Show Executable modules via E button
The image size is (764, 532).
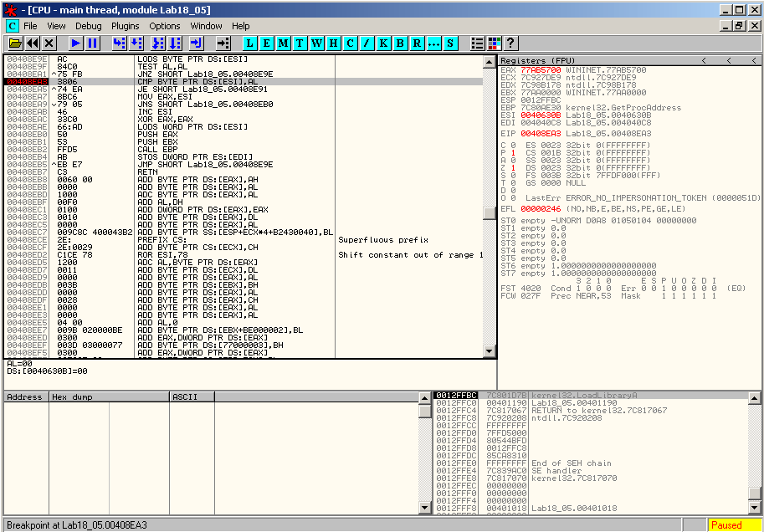pos(267,43)
